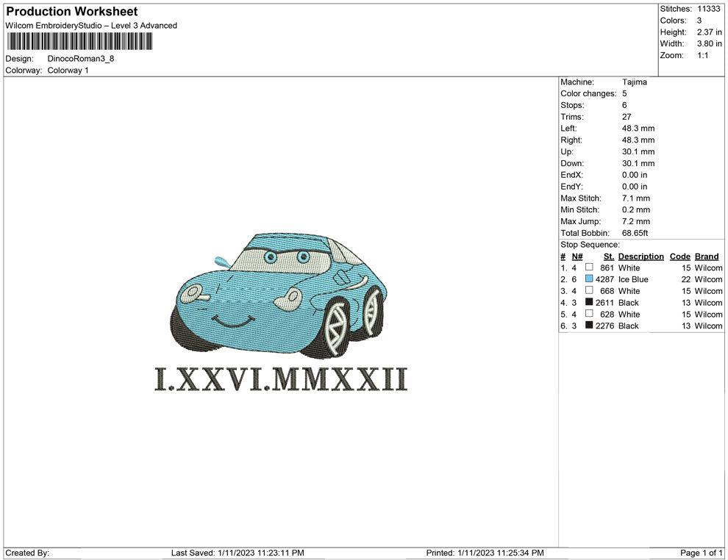This screenshot has width=728, height=560.
Task: Click the N# column header
Action: (577, 256)
